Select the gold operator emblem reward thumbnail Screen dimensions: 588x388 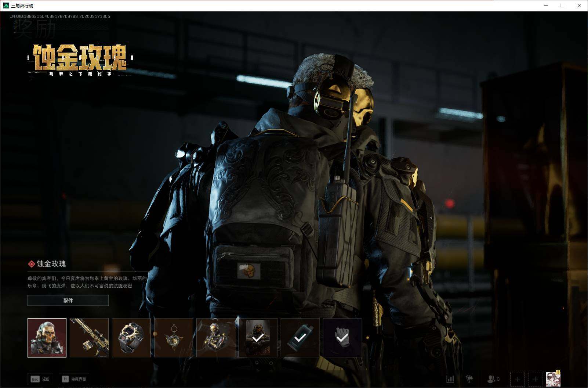[216, 338]
